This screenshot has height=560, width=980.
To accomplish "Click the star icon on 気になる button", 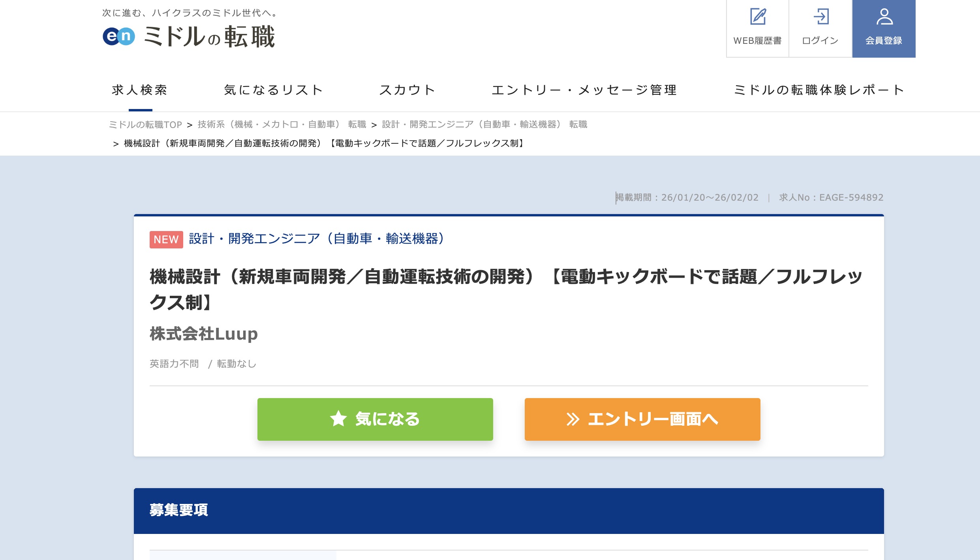I will 338,419.
